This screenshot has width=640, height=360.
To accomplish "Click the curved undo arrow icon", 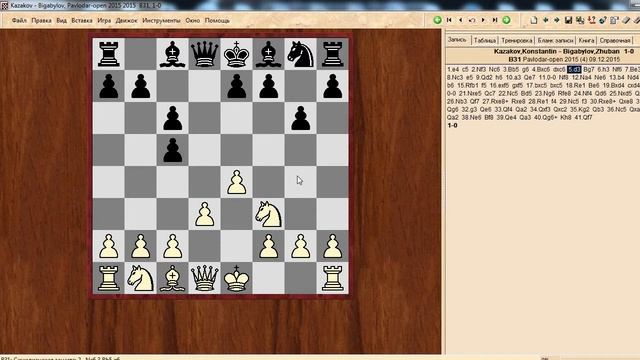I will pyautogui.click(x=472, y=20).
